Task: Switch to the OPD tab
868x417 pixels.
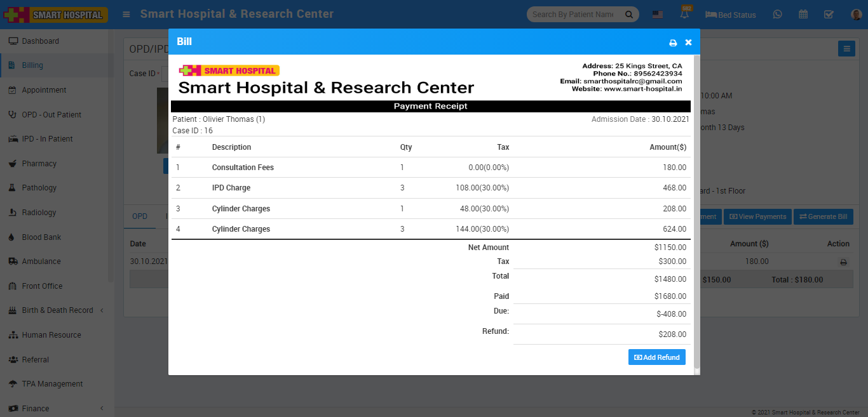Action: (139, 216)
